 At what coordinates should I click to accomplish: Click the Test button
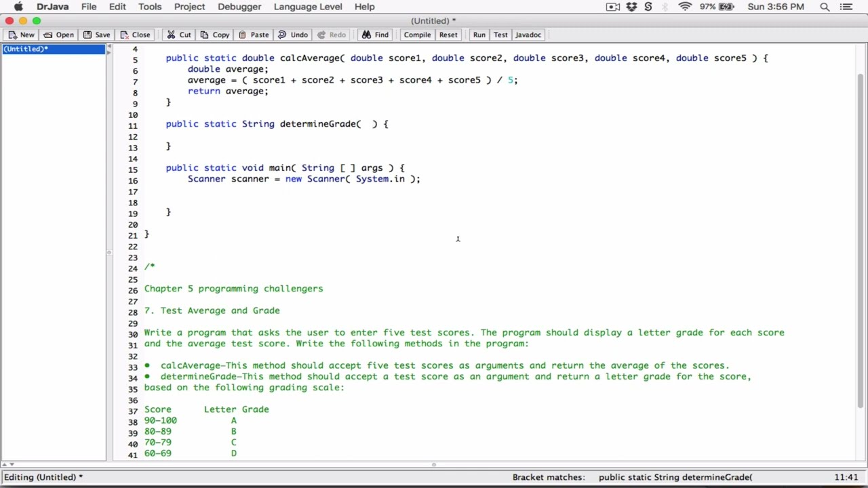[500, 35]
